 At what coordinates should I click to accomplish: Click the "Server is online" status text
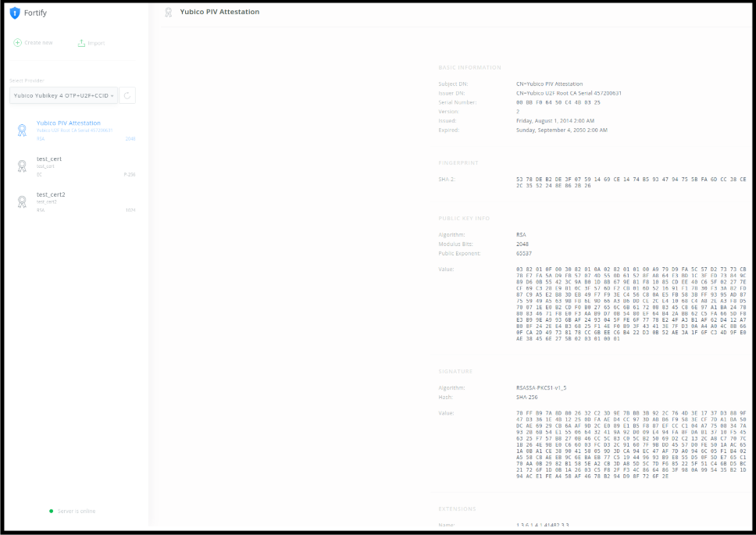[x=77, y=511]
